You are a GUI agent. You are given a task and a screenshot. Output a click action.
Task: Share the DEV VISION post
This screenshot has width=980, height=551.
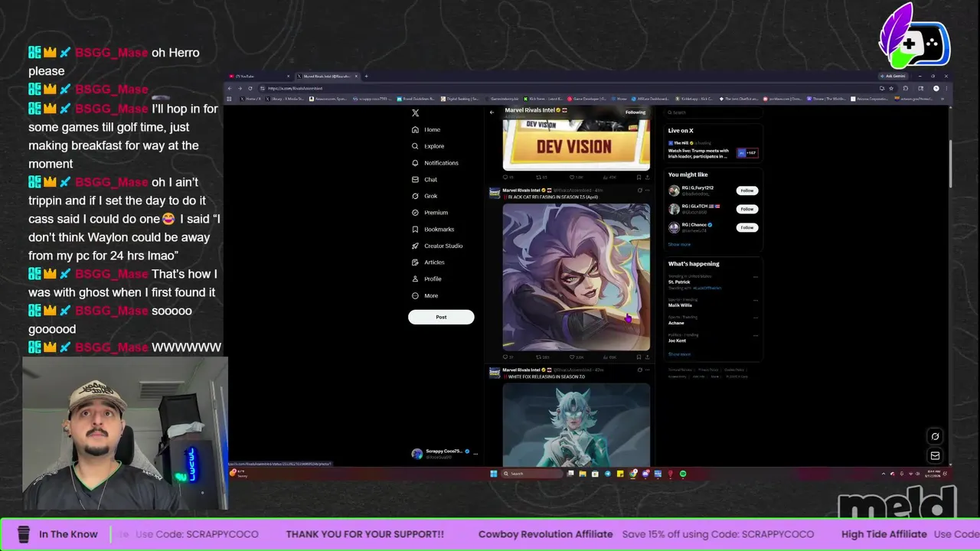tap(648, 178)
